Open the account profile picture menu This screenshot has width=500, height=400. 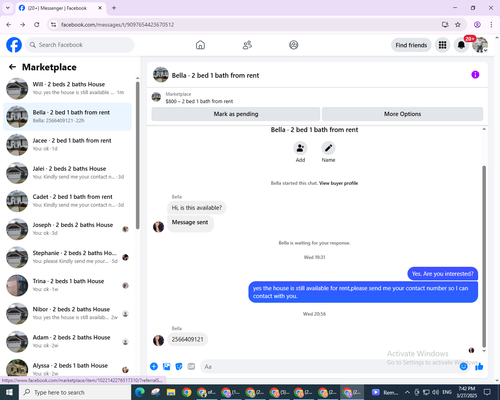[480, 45]
